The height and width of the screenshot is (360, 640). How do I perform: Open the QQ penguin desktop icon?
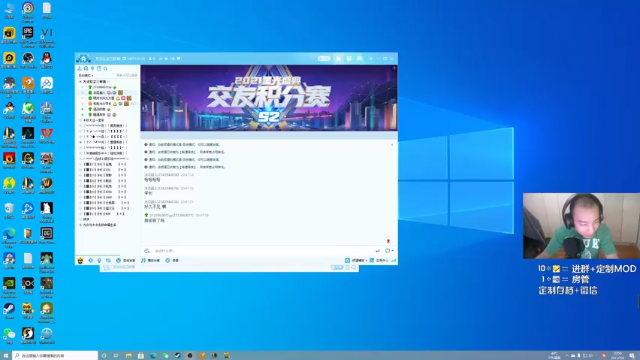tap(47, 60)
